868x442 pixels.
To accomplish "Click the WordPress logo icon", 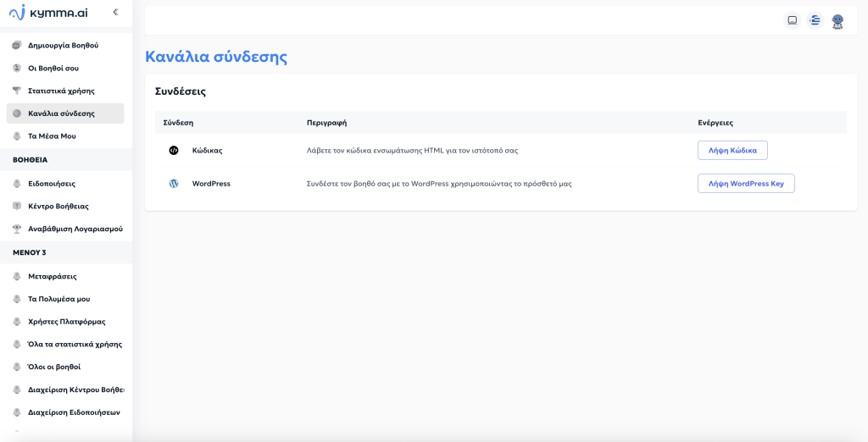I will coord(174,183).
